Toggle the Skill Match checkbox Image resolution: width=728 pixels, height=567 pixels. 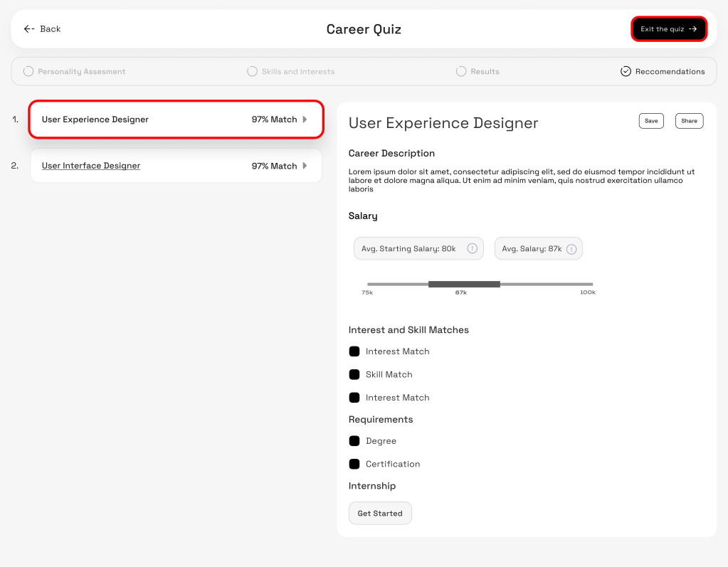point(354,374)
